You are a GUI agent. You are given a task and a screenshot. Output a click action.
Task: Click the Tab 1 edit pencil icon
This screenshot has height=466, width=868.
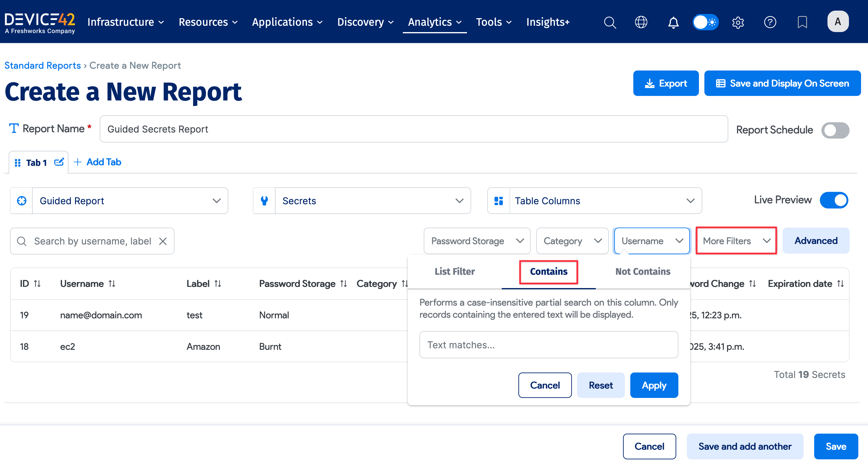coord(59,162)
